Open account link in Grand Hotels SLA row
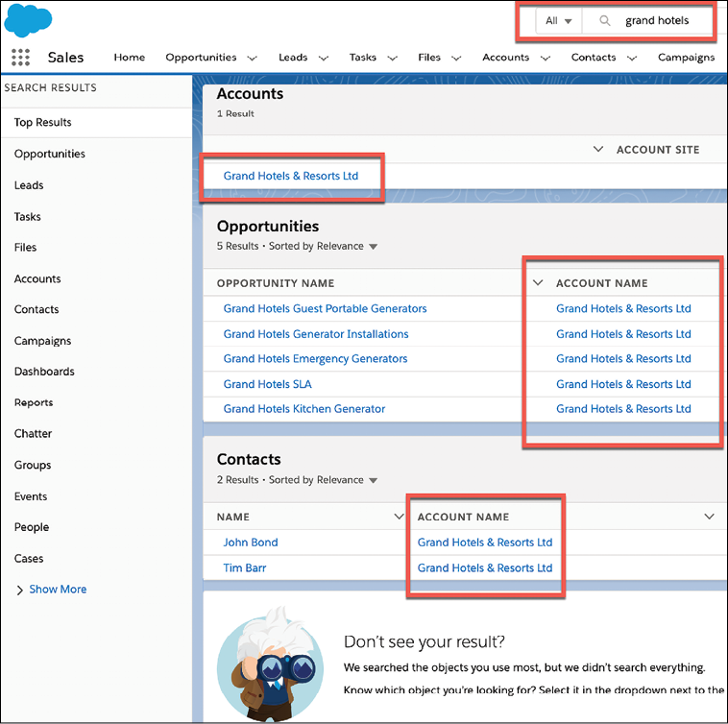Viewport: 728px width, 724px height. coord(623,384)
